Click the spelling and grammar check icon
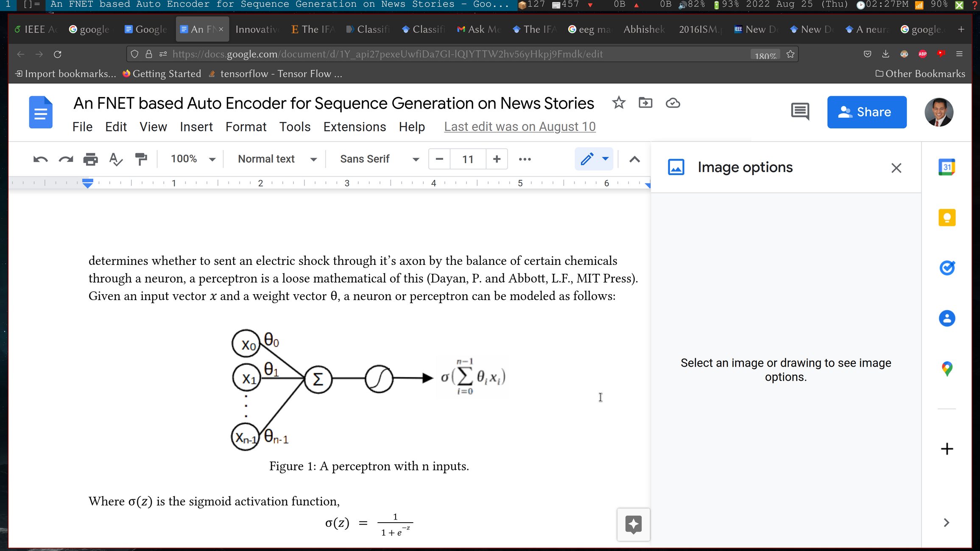The width and height of the screenshot is (980, 551). coord(115,159)
